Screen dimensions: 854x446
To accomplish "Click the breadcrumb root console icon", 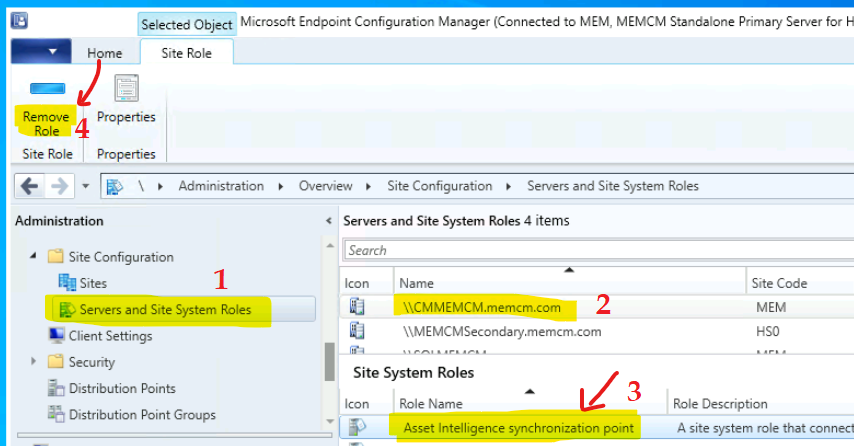I will tap(114, 187).
